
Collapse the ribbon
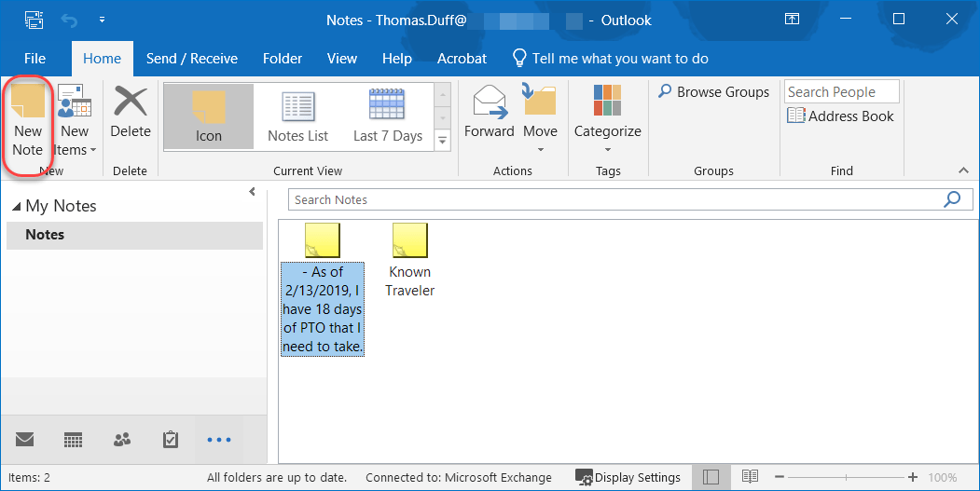point(963,170)
